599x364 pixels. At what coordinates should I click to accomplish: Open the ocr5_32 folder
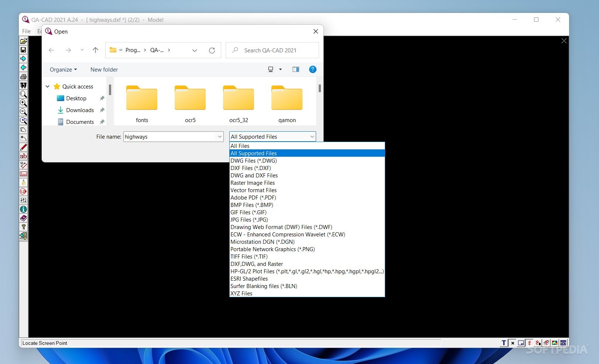pyautogui.click(x=239, y=104)
